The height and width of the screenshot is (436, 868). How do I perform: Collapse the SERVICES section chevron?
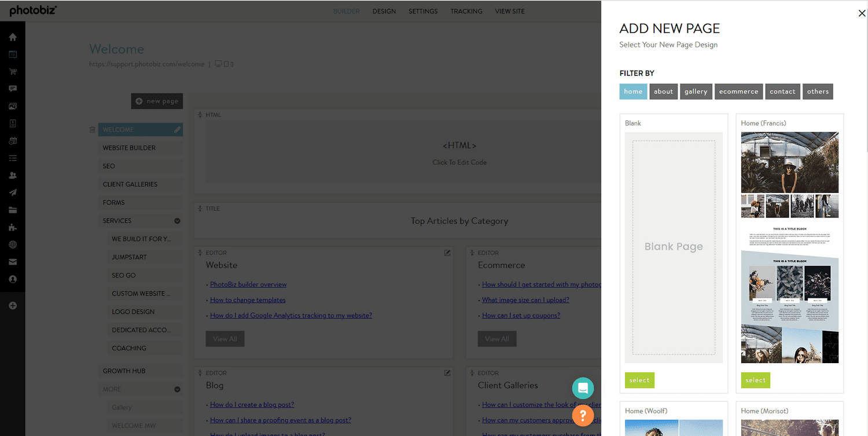tap(177, 220)
